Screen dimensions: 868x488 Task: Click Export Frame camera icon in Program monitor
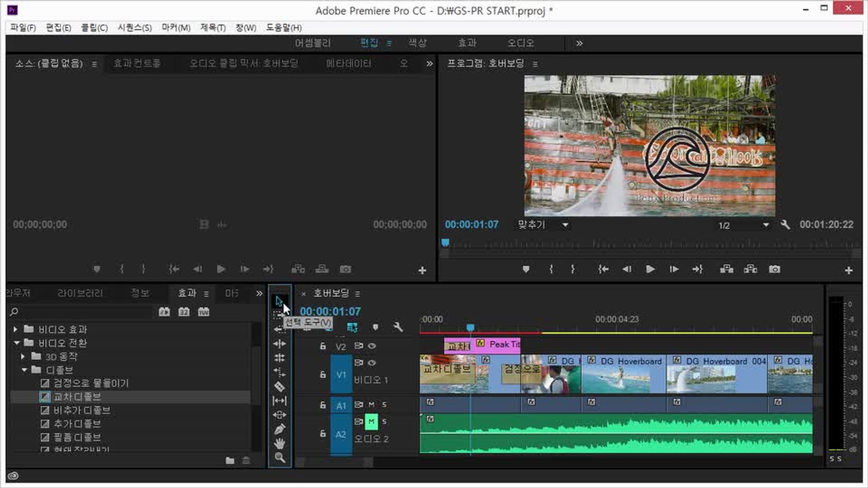pyautogui.click(x=774, y=269)
